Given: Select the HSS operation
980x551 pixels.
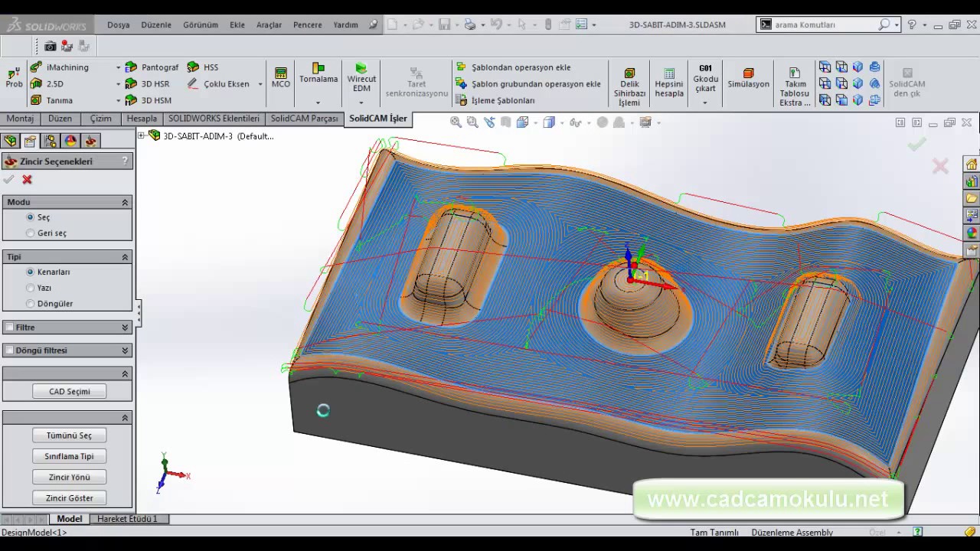Looking at the screenshot, I should [x=203, y=67].
